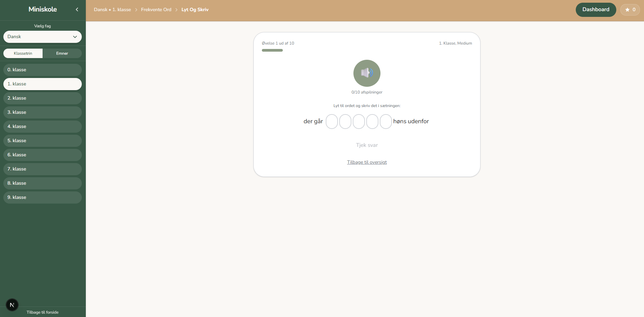Click the star points counter
The image size is (644, 317).
(630, 9)
